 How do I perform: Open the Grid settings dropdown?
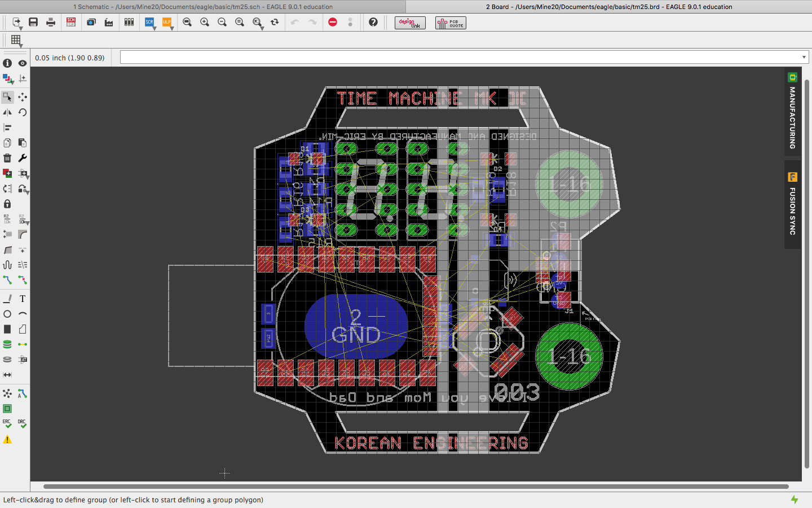pos(16,40)
